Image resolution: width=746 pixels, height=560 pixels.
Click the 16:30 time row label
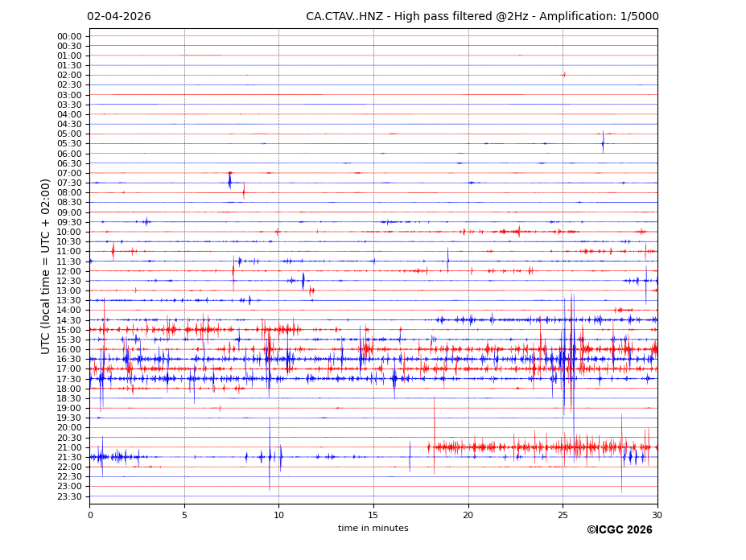[68, 360]
